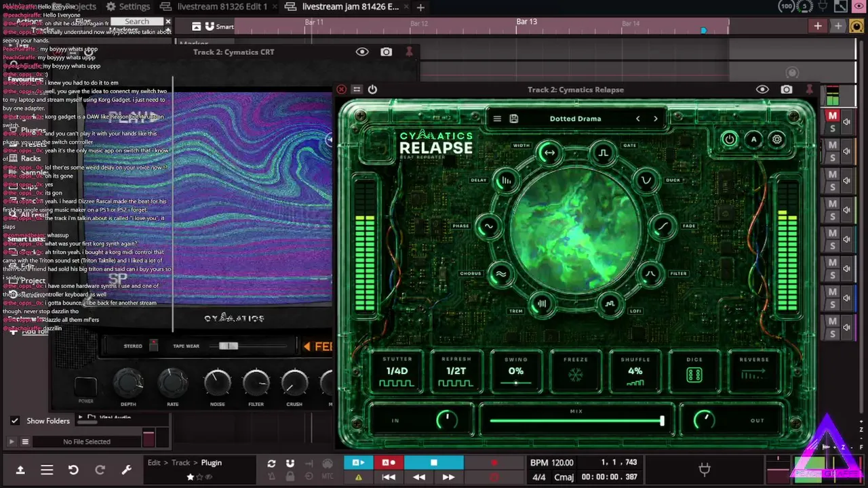This screenshot has width=868, height=488.
Task: Toggle the red M mute button
Action: click(x=833, y=117)
